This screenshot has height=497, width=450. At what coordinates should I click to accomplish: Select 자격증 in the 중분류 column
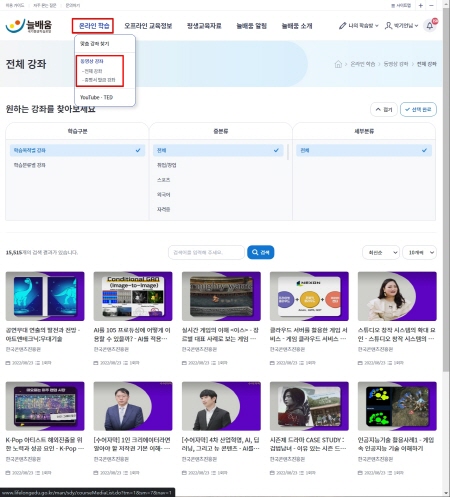pyautogui.click(x=163, y=209)
